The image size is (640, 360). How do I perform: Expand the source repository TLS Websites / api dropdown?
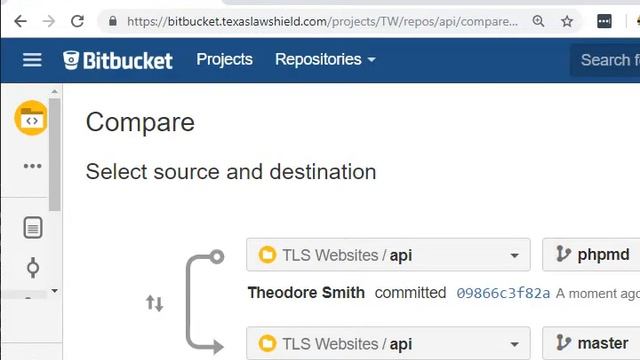[388, 255]
